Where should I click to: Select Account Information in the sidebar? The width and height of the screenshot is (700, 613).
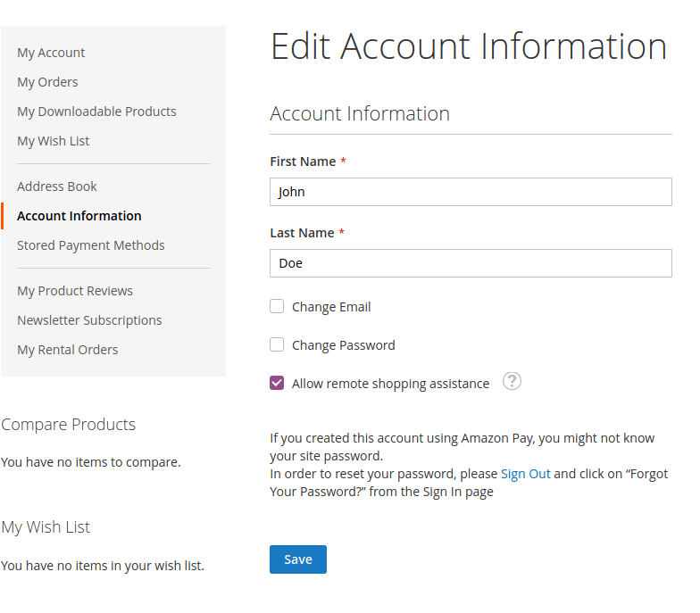(x=79, y=216)
